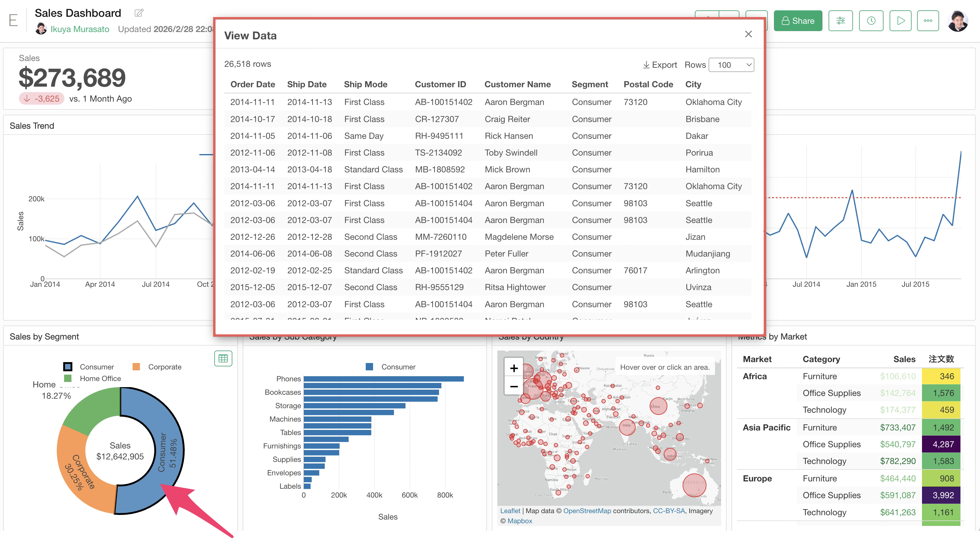The image size is (980, 554).
Task: Click the green Share button
Action: point(798,21)
